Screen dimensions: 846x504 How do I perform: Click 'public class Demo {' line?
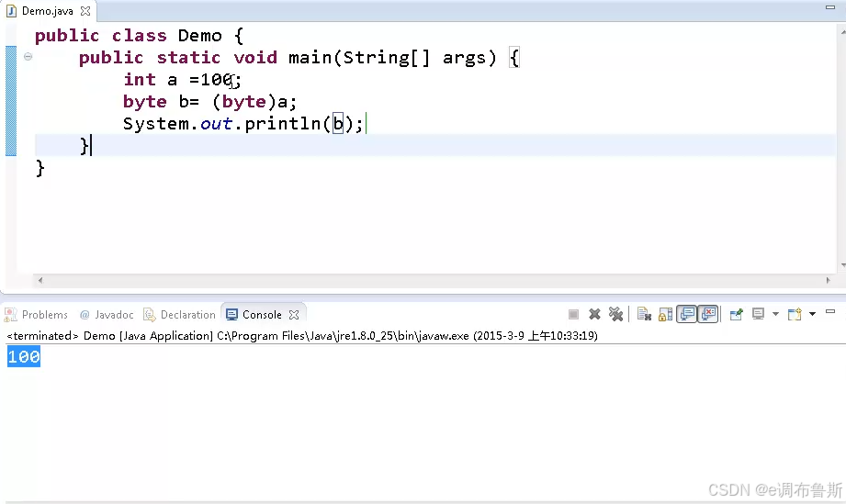pyautogui.click(x=140, y=36)
